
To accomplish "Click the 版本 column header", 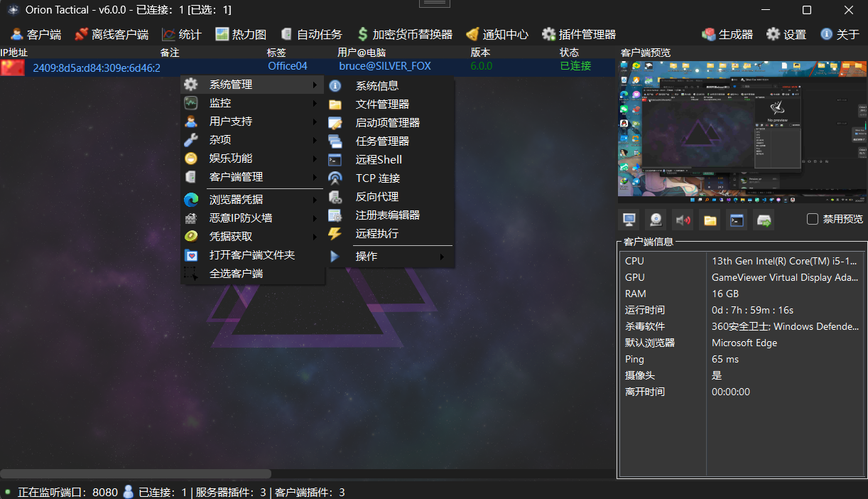I will [x=480, y=53].
